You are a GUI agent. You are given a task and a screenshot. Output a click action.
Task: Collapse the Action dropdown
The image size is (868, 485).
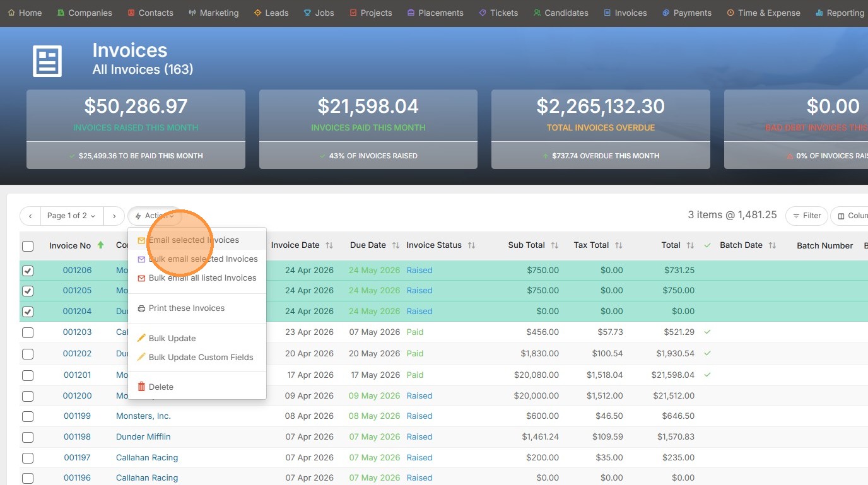155,216
